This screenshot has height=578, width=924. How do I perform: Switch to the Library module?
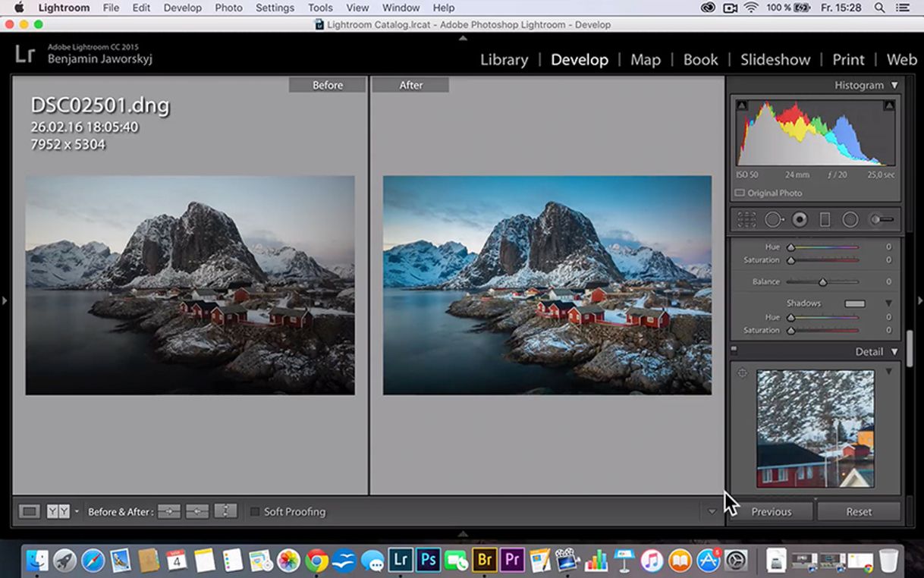point(504,59)
